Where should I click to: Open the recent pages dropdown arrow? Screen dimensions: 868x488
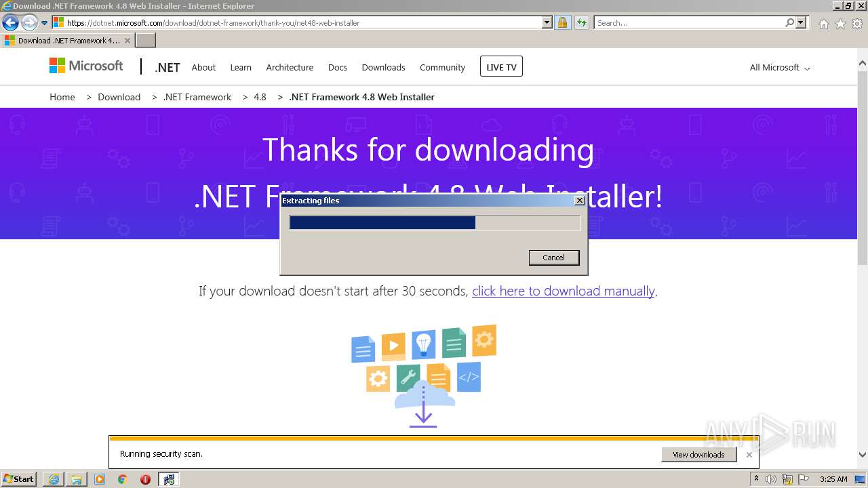coord(45,23)
